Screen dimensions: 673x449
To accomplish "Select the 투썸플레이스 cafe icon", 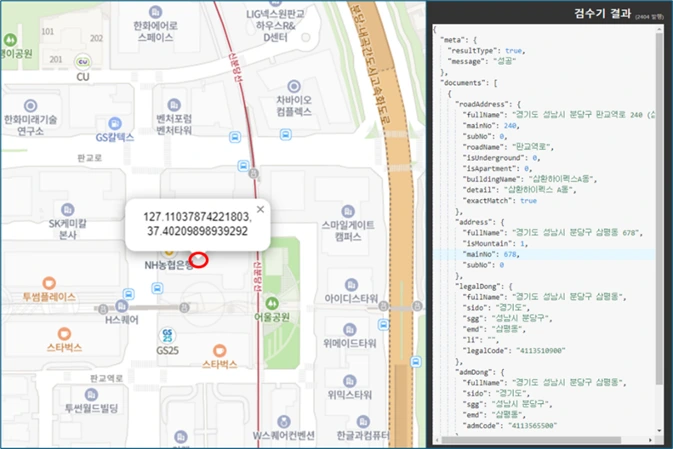I will click(x=49, y=283).
